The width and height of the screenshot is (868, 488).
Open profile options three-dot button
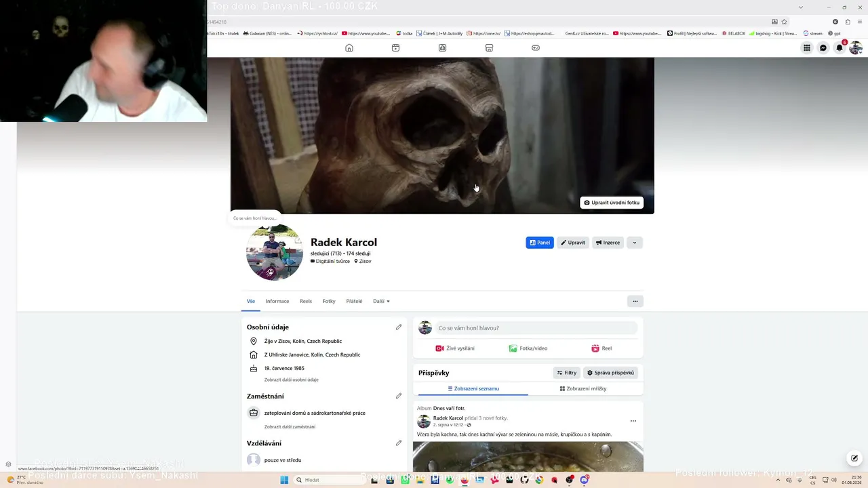pos(635,301)
